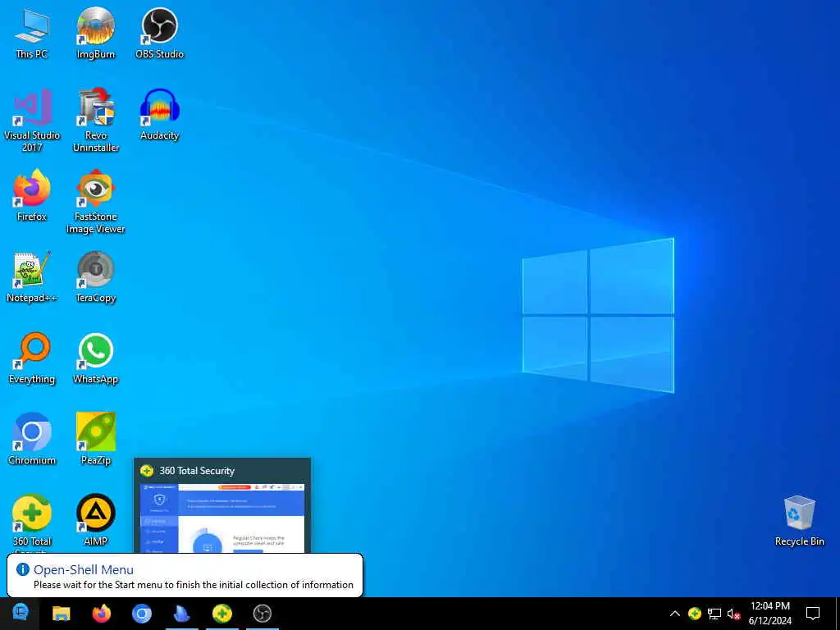Image resolution: width=840 pixels, height=630 pixels.
Task: Open Chromium desktop shortcut
Action: 32,440
